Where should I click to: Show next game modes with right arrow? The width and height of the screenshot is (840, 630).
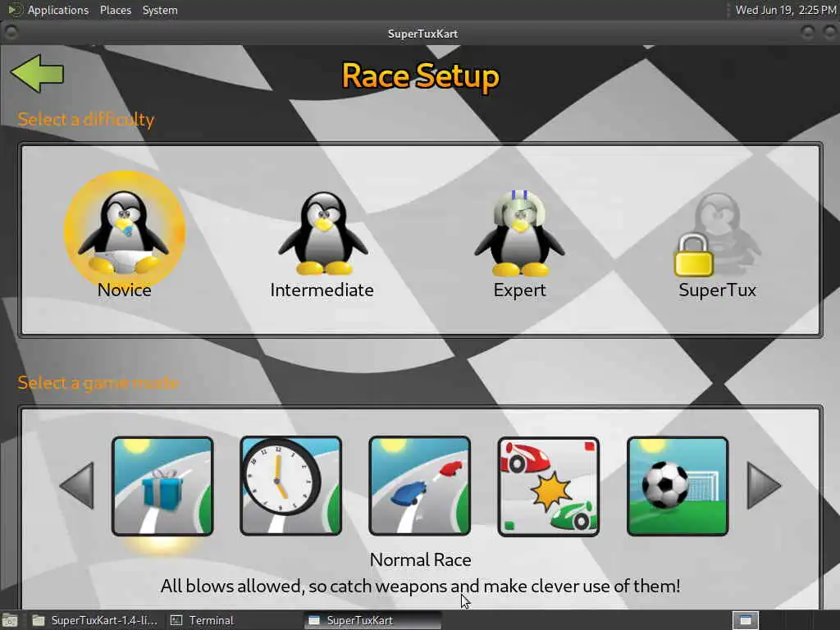(x=764, y=486)
